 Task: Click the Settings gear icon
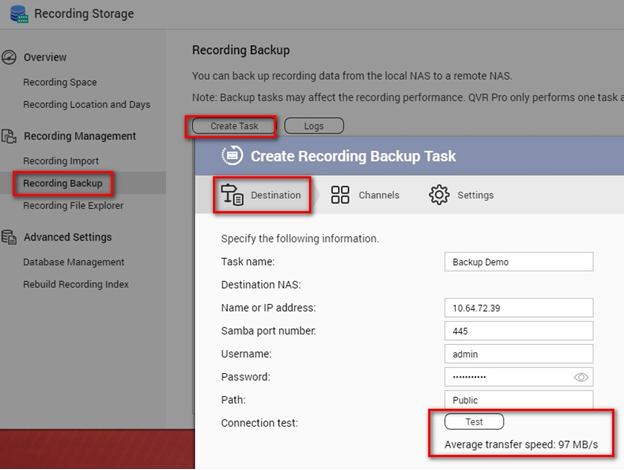pyautogui.click(x=439, y=195)
